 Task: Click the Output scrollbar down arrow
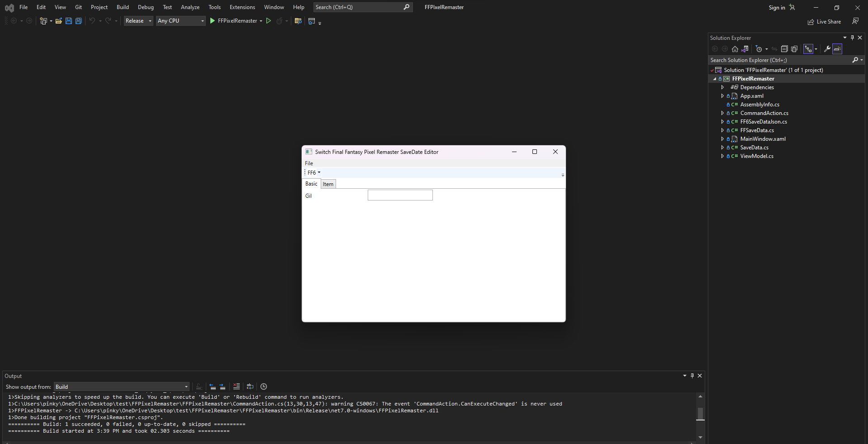(700, 437)
